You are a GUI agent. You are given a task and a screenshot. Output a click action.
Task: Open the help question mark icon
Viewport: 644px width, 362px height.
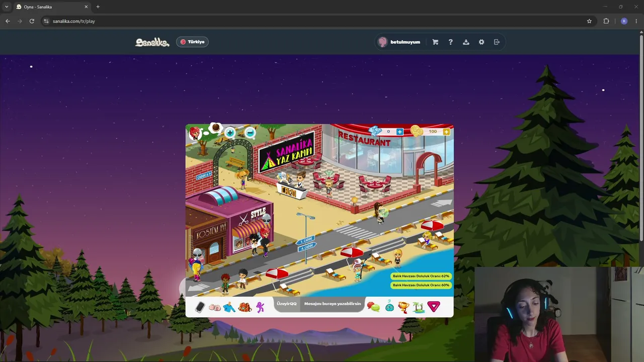(450, 42)
